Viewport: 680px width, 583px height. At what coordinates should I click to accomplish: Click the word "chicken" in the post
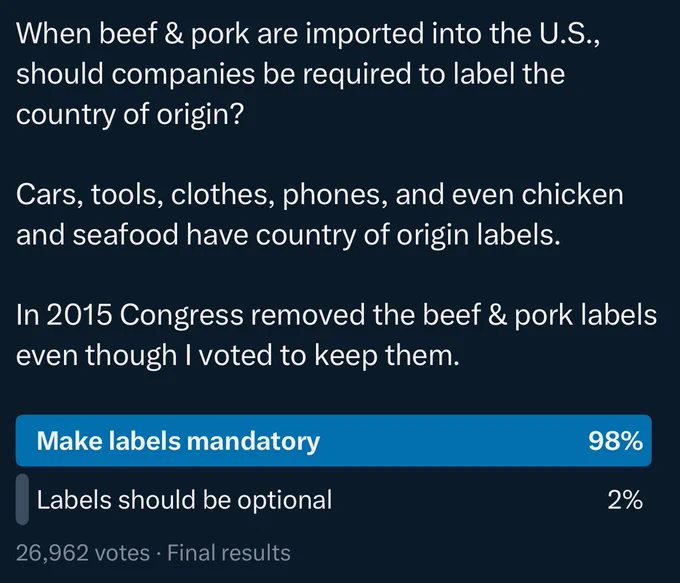(572, 194)
